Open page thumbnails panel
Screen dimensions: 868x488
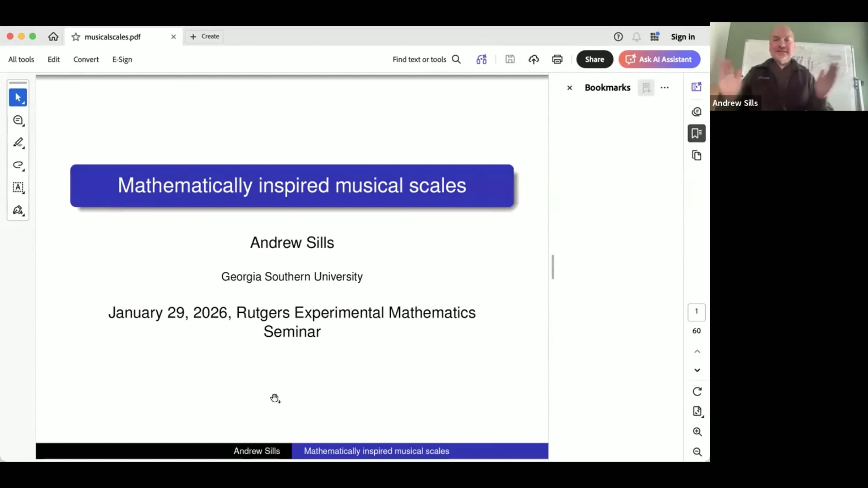697,156
